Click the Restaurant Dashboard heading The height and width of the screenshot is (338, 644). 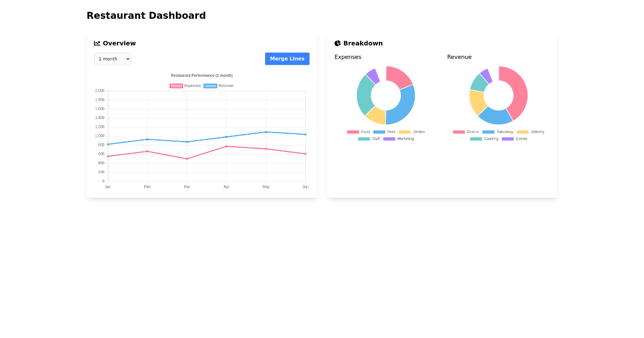click(x=146, y=16)
